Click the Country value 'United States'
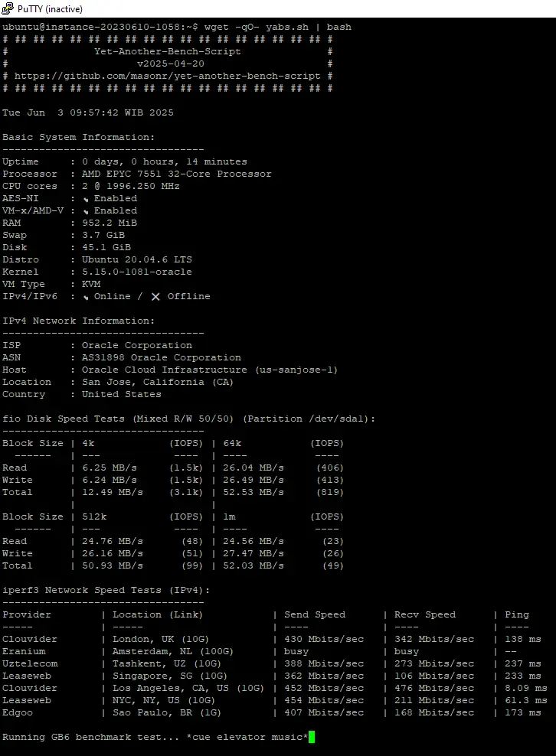 point(122,394)
